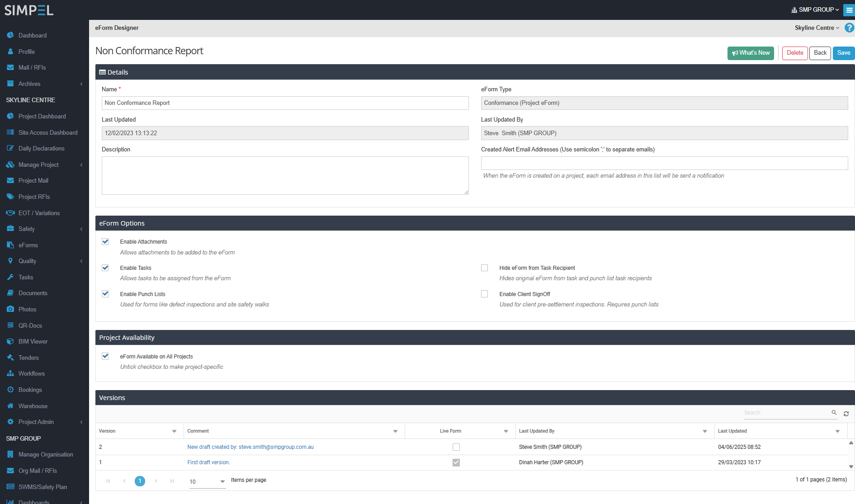Click the What's New button
Viewport: 855px width, 504px height.
coord(751,53)
